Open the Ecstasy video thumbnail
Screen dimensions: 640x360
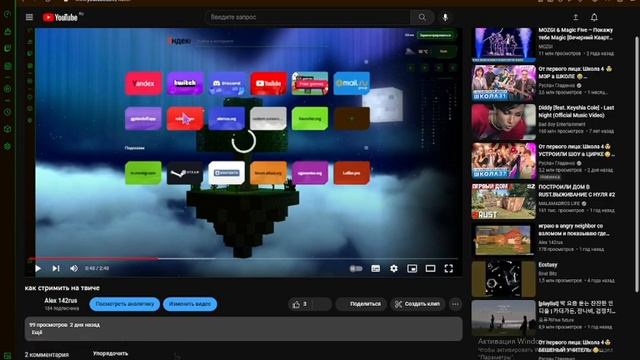[x=504, y=279]
